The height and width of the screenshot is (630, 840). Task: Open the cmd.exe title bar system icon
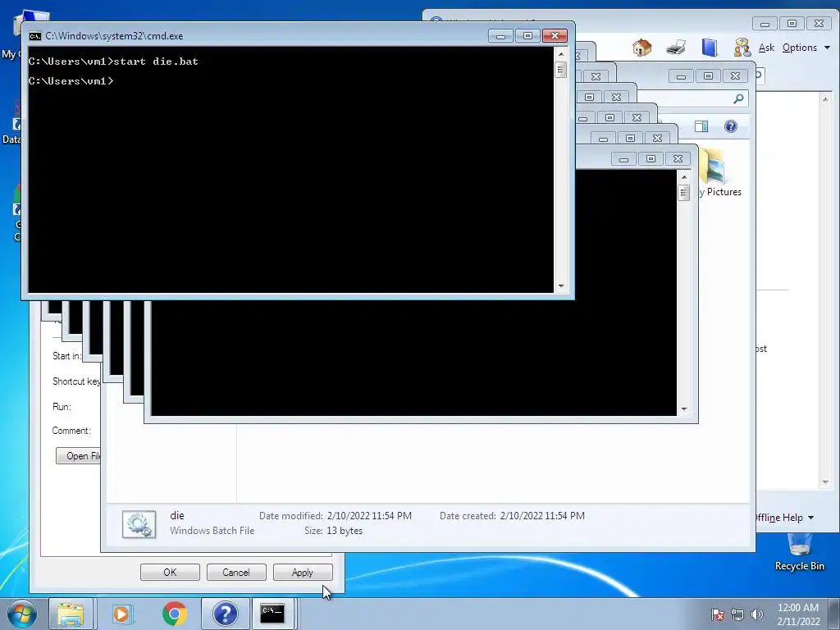coord(34,36)
